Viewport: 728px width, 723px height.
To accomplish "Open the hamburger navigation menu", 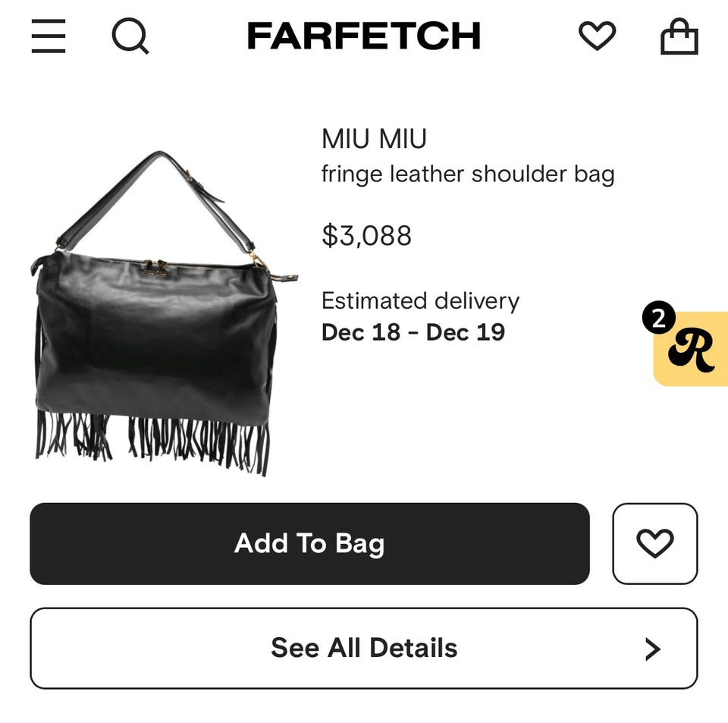I will [49, 36].
